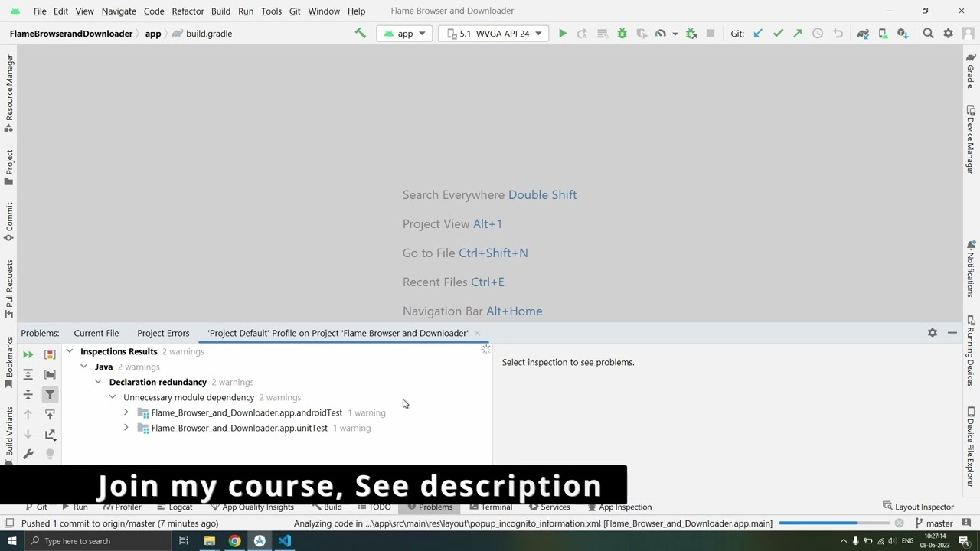Image resolution: width=980 pixels, height=551 pixels.
Task: Expand Flame_Browser_and_Downloader.app.androidTest row
Action: pos(126,412)
